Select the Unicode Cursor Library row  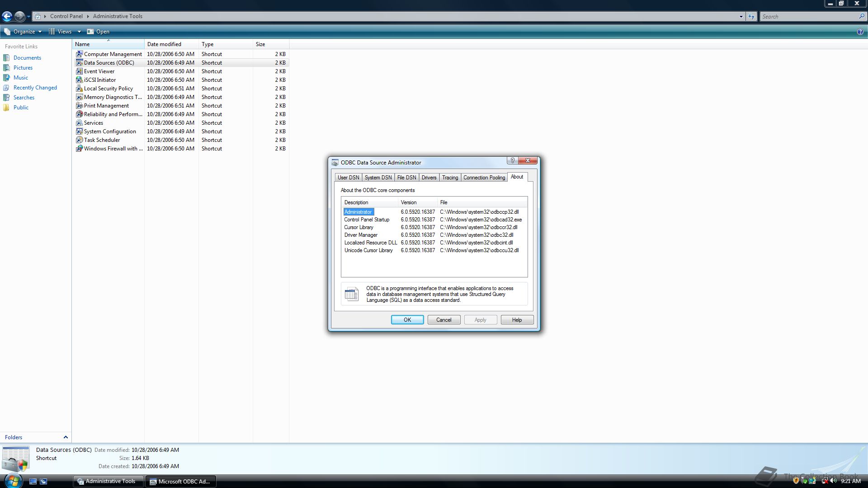(434, 250)
